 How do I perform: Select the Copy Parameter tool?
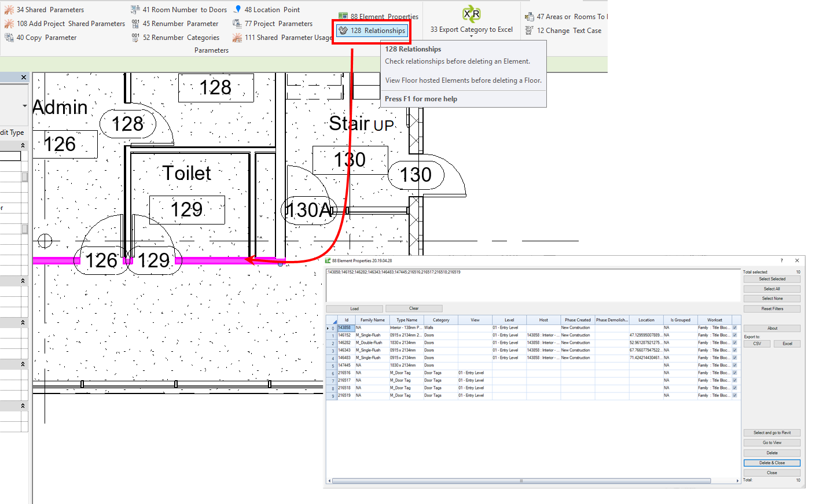46,37
